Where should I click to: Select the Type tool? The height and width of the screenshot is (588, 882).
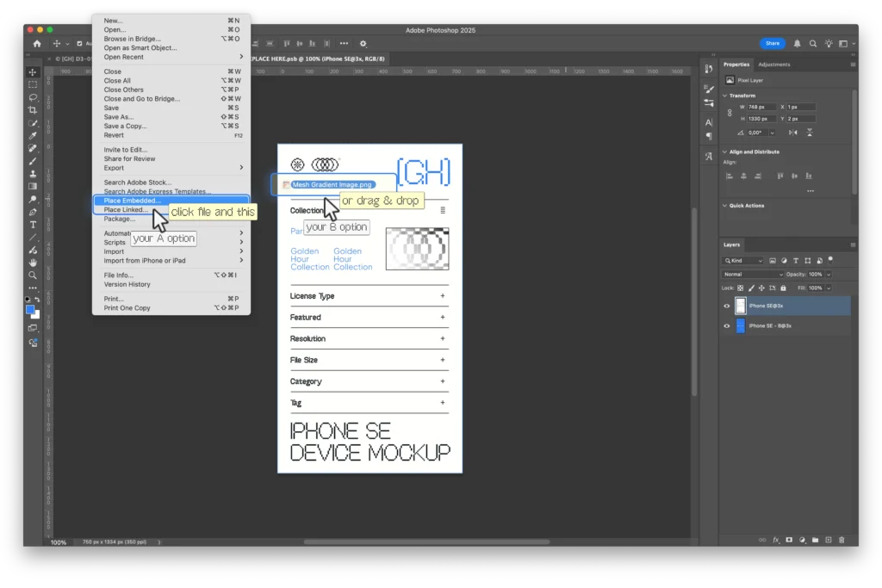click(33, 225)
